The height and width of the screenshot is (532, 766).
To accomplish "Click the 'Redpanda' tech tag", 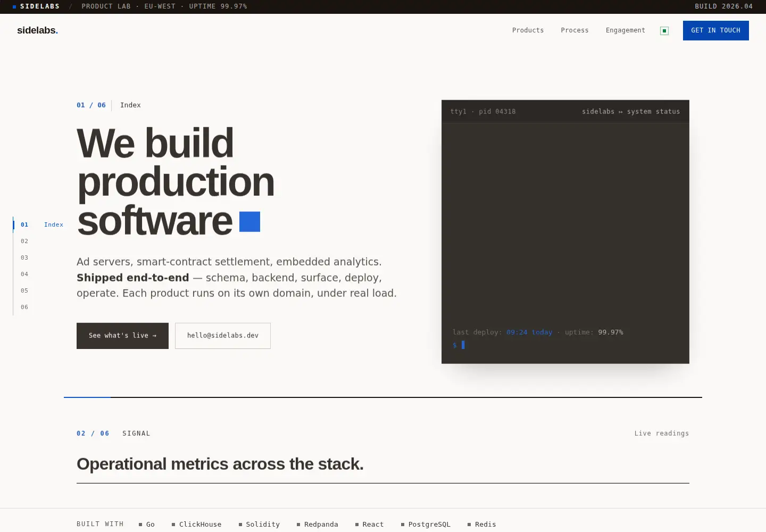I will [318, 525].
